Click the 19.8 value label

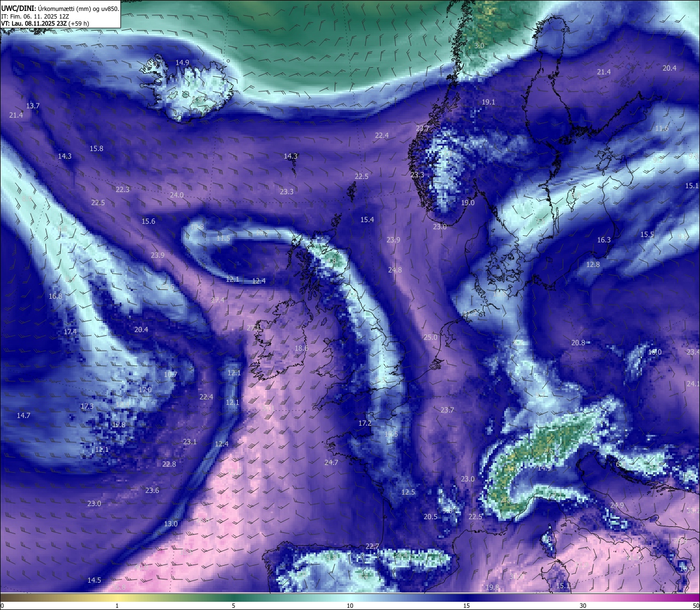coord(492,588)
